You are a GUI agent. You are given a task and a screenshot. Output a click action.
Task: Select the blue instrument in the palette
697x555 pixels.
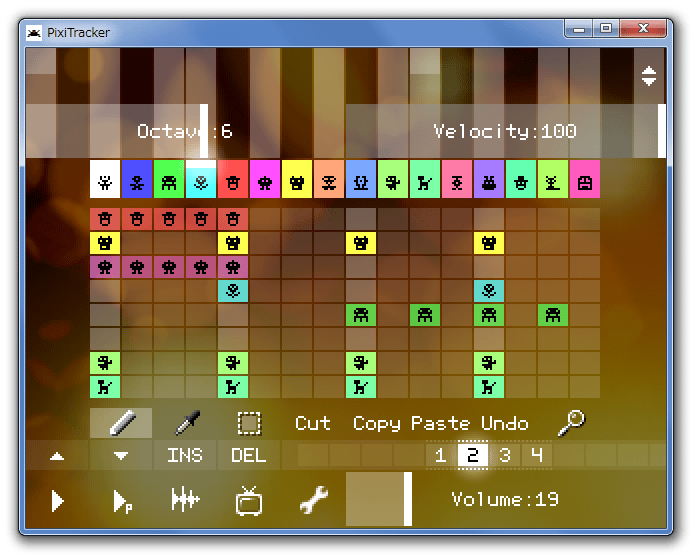tap(137, 179)
